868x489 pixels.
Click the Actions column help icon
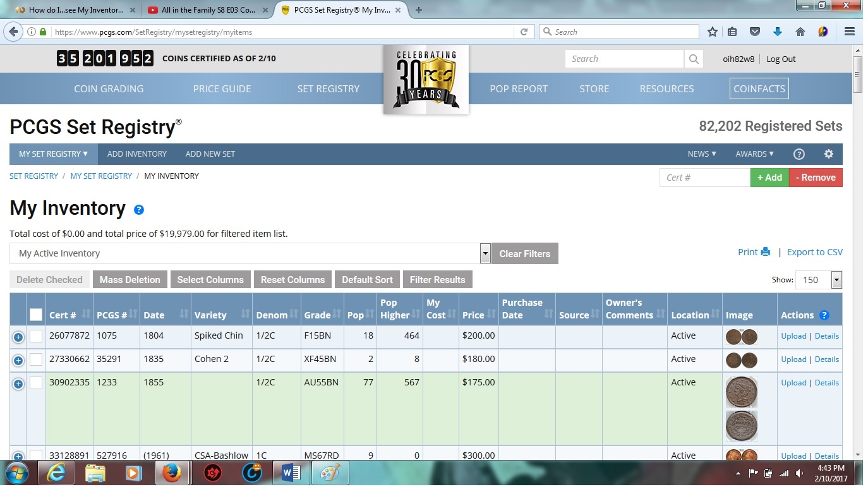[x=824, y=315]
